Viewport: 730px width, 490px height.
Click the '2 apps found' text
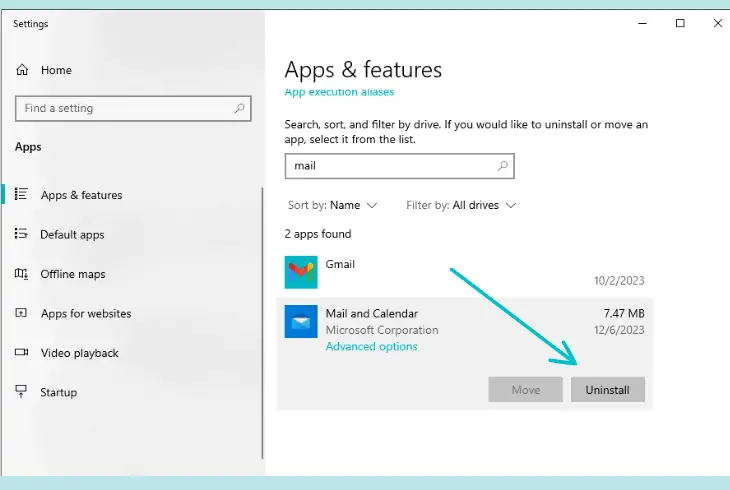pos(318,234)
